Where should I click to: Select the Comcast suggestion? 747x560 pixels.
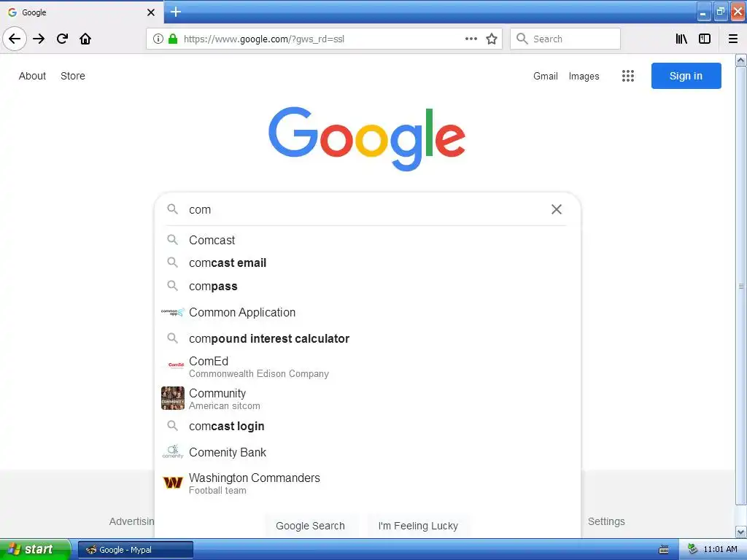click(368, 240)
